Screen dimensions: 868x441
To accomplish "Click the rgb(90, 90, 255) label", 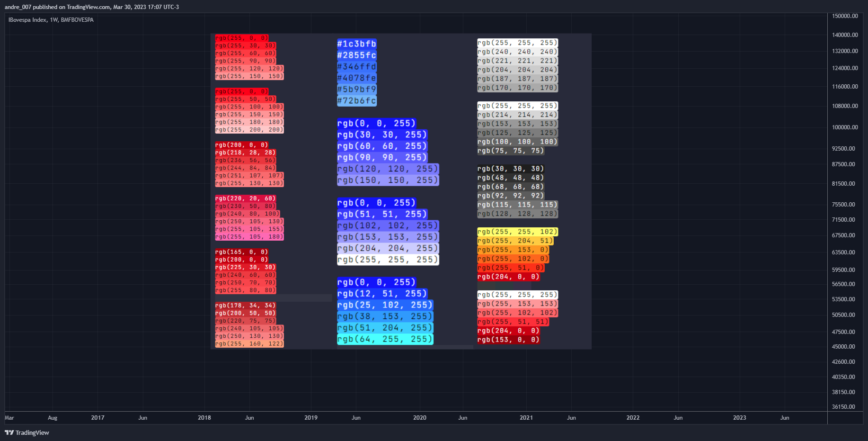I will (382, 157).
